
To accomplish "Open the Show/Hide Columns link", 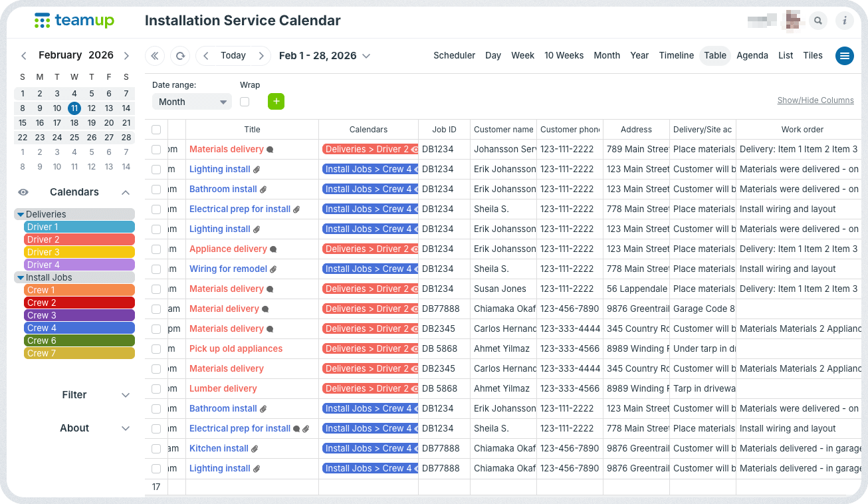I will coord(815,100).
